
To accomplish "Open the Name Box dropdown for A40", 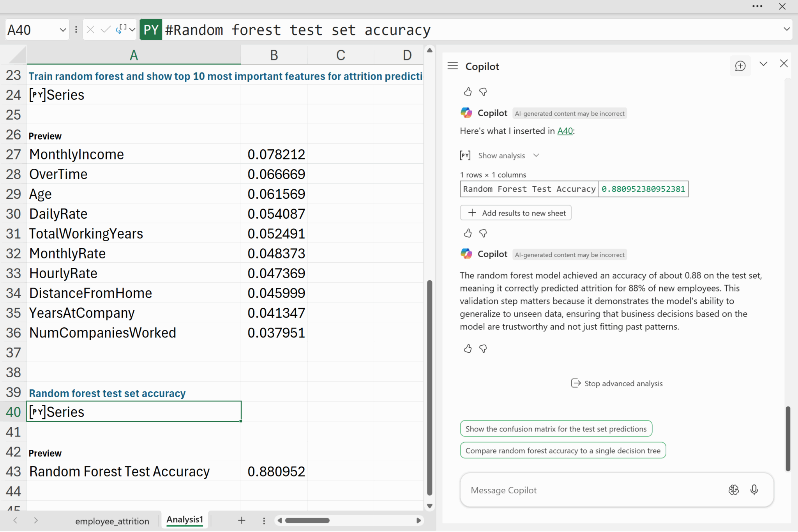I will 63,30.
